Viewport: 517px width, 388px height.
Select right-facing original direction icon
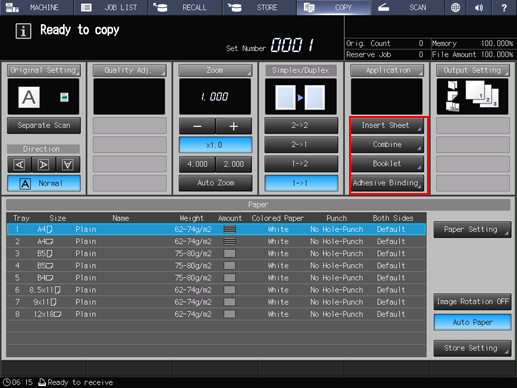pos(43,165)
